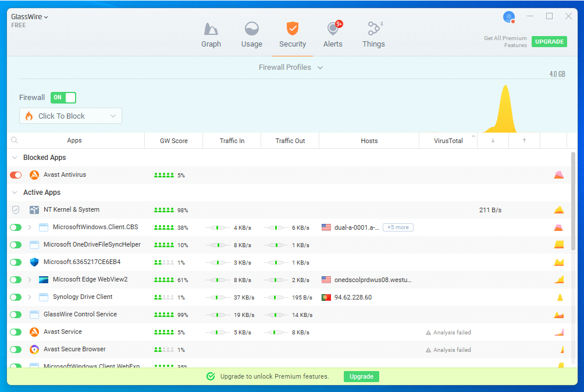The width and height of the screenshot is (584, 392).
Task: Toggle firewall for Microsoft OneDriveFileSyncHelper
Action: click(x=16, y=245)
